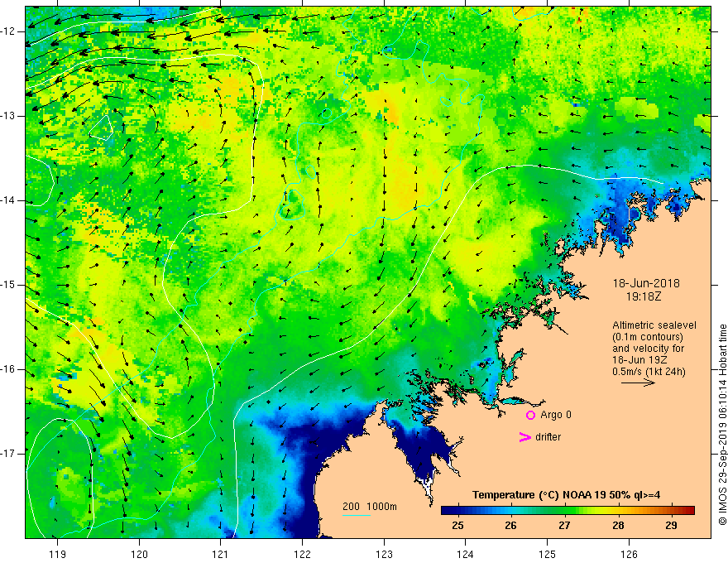This screenshot has height=563, width=728.
Task: Click the '200 1000m' depth label
Action: click(370, 507)
